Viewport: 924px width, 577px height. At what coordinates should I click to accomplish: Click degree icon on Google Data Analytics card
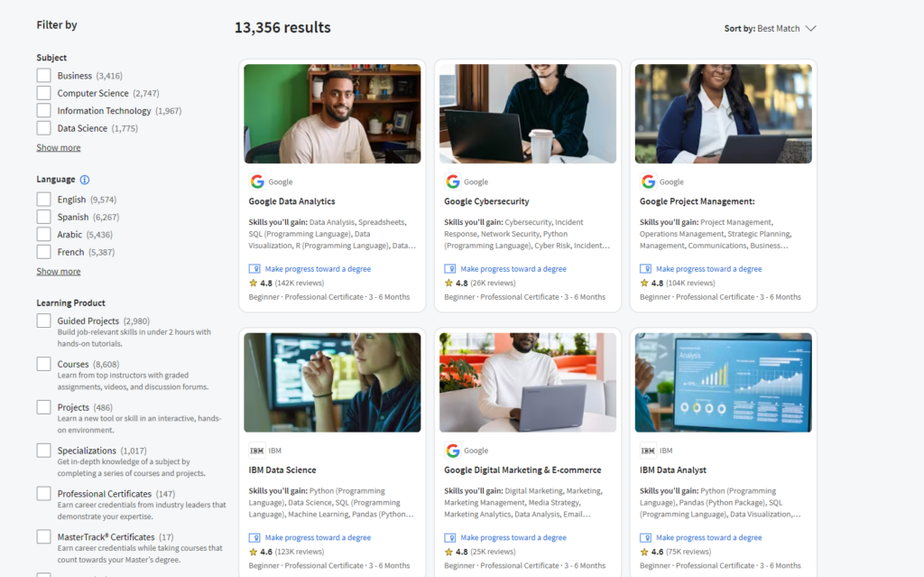point(254,269)
